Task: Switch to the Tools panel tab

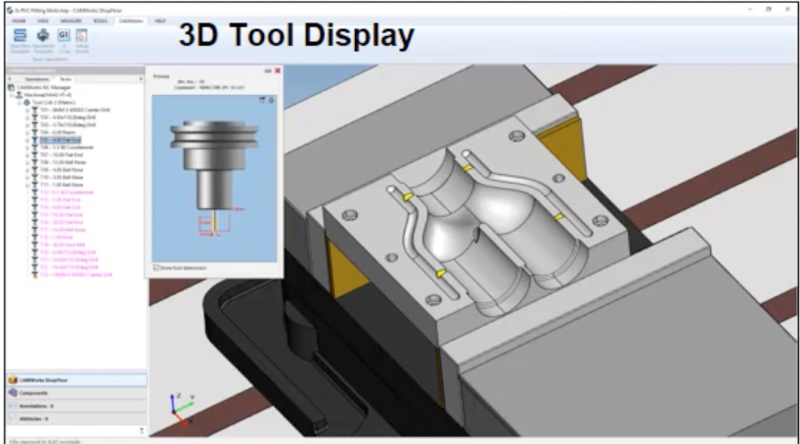Action: (x=66, y=79)
